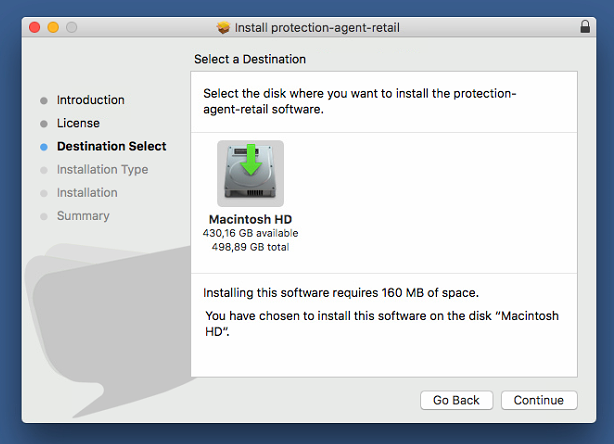Close the installer with the red button
The width and height of the screenshot is (614, 444).
tap(34, 27)
